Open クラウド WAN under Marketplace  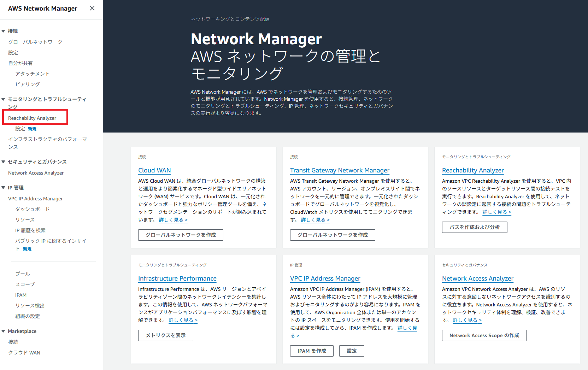[x=24, y=353]
